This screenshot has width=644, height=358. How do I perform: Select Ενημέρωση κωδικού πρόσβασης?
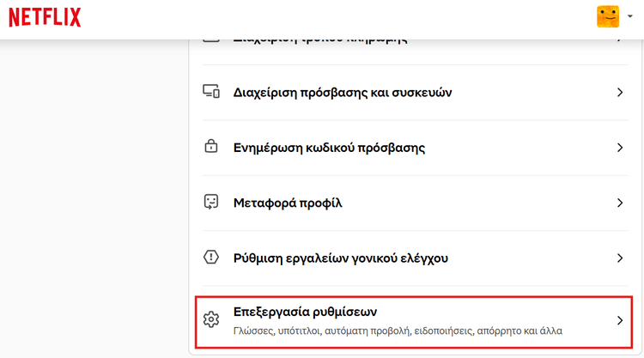[329, 148]
